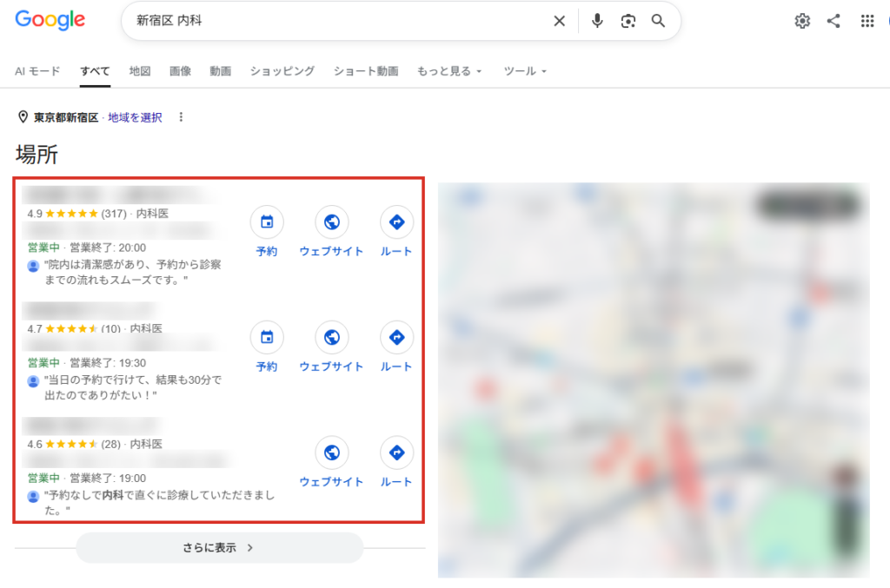Screen dimensions: 890x588
Task: Click ウェブサイト globe icon for 4.7 rated clinic
Action: [331, 337]
